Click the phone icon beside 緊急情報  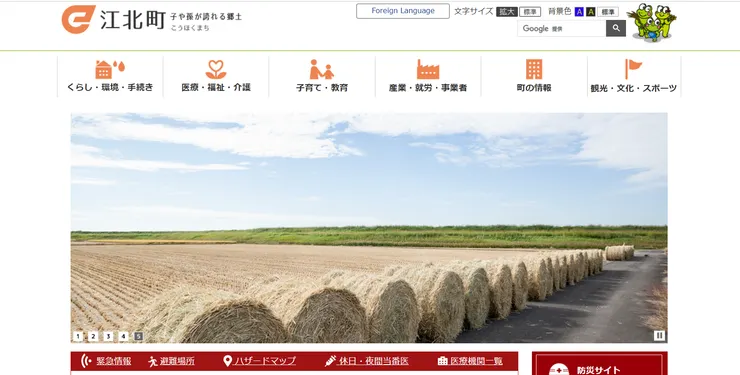click(x=86, y=361)
